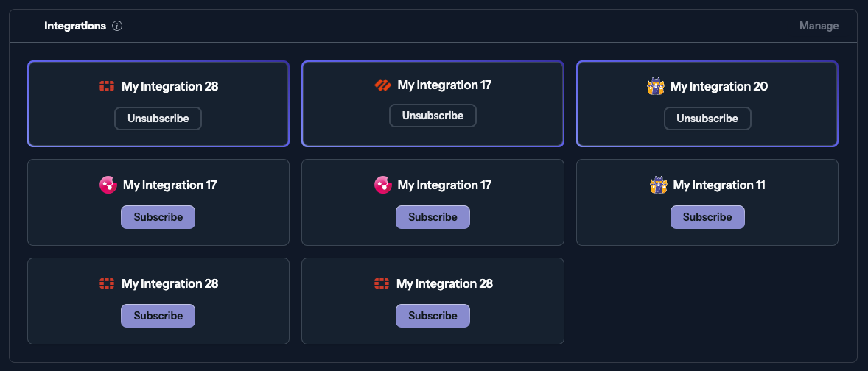Unsubscribe from My Integration 28

[x=158, y=119]
